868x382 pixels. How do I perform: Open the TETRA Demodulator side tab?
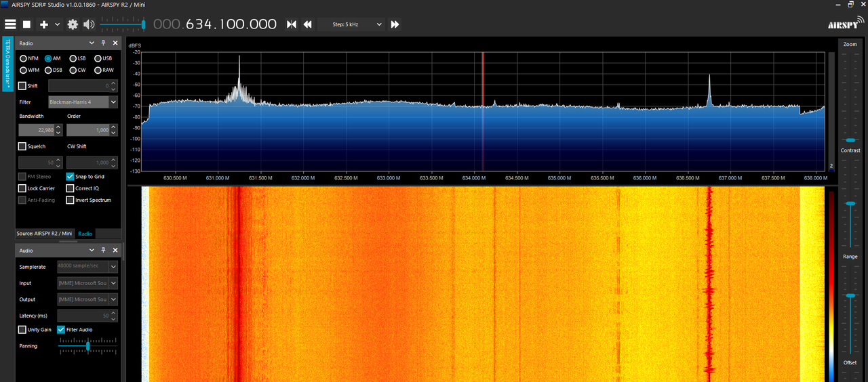[x=7, y=64]
